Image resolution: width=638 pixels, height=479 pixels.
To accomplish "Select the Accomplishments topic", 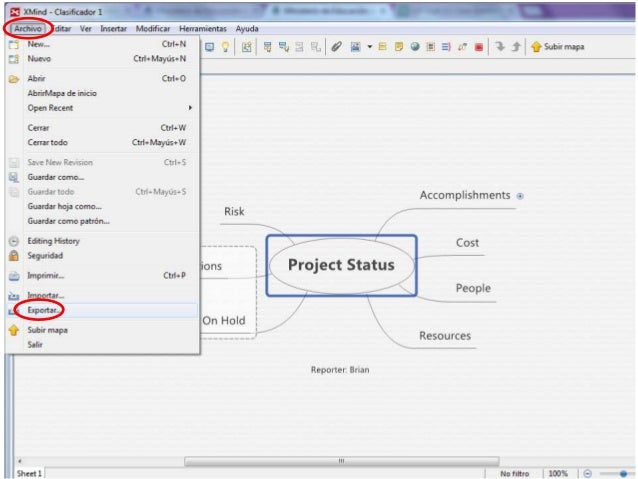I will 465,195.
